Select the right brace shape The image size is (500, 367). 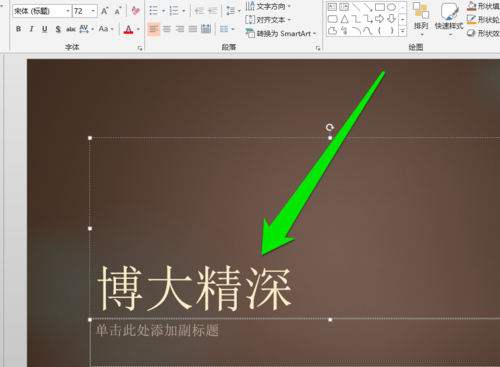pyautogui.click(x=392, y=31)
